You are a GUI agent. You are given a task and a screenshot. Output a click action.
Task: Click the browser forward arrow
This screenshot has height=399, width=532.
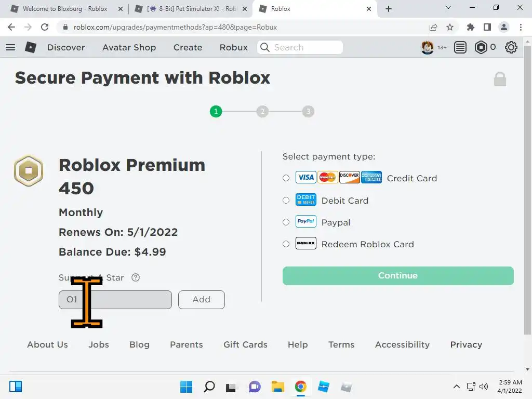click(x=28, y=27)
